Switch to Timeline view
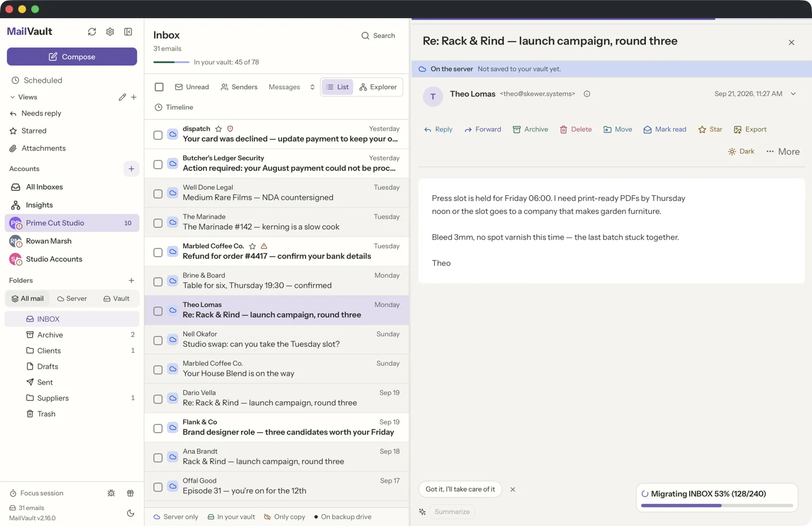812x526 pixels. pyautogui.click(x=174, y=107)
